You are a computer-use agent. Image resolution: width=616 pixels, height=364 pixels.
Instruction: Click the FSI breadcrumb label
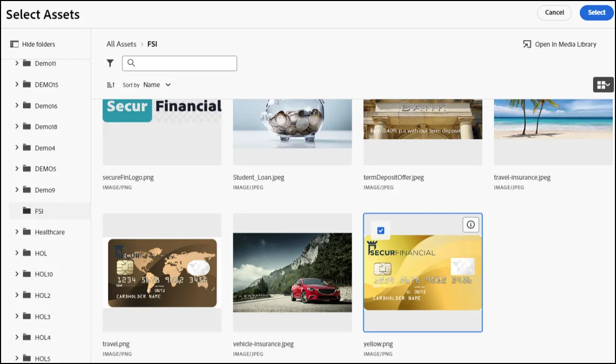click(x=152, y=44)
